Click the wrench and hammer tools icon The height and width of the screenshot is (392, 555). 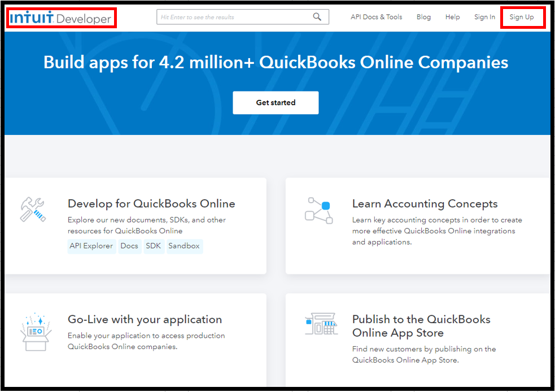coord(33,210)
